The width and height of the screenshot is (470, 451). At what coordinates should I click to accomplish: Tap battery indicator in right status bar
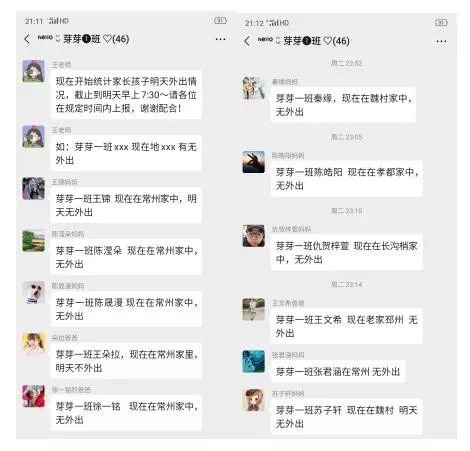click(441, 23)
